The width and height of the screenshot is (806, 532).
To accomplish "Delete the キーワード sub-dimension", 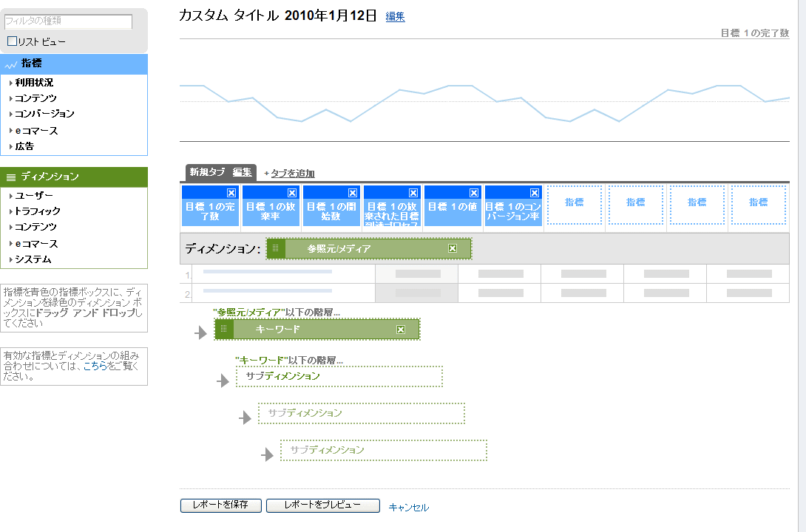I will pyautogui.click(x=401, y=330).
